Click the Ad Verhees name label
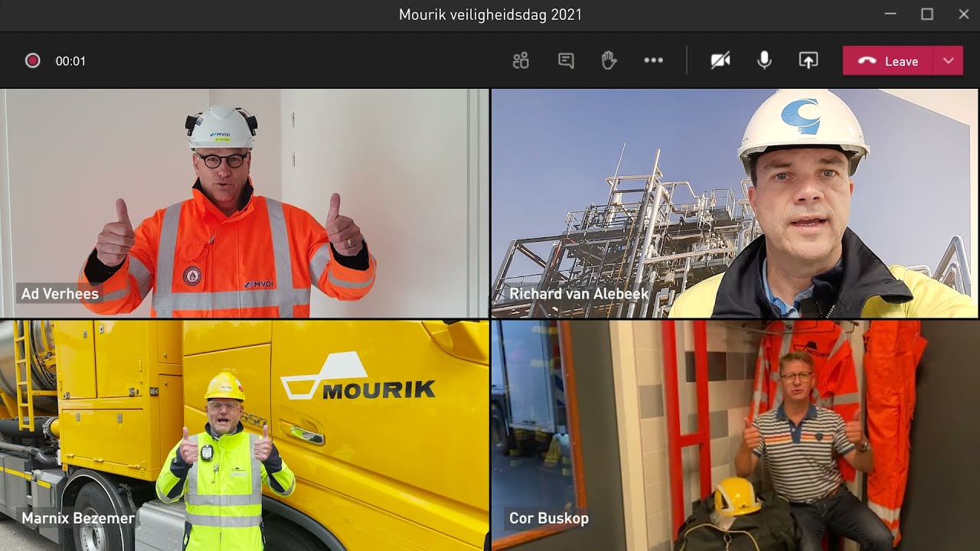The width and height of the screenshot is (980, 551). click(x=60, y=293)
